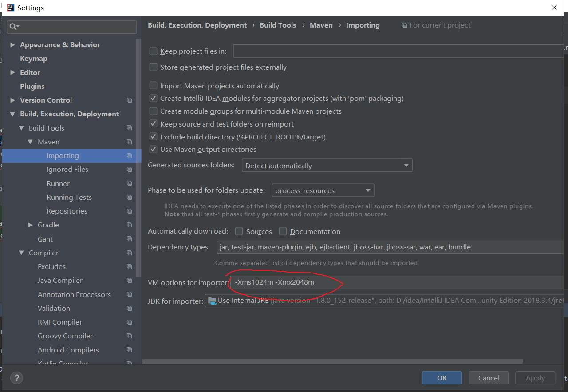Click project-level icon beside Java Compiler
This screenshot has width=568, height=392.
click(x=129, y=281)
